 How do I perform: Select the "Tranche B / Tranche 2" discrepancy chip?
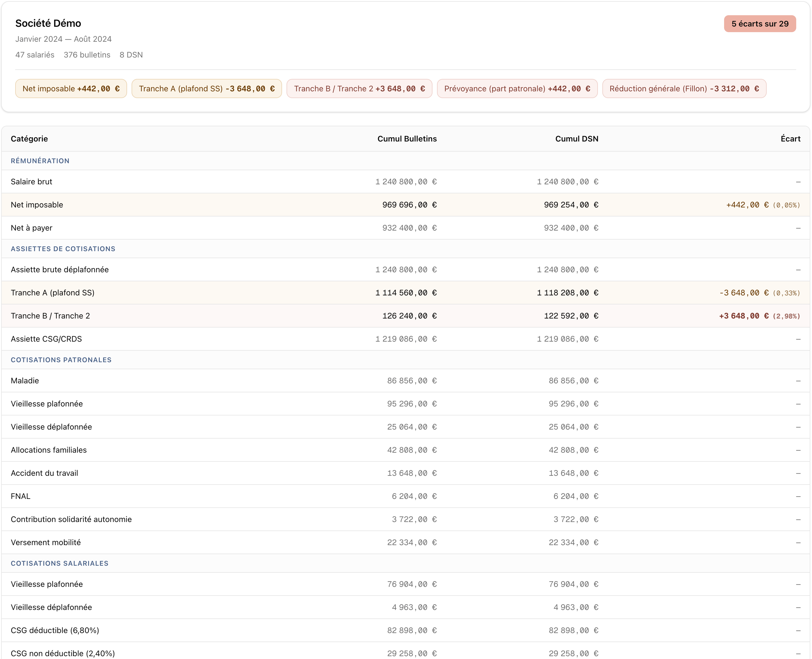(x=359, y=89)
